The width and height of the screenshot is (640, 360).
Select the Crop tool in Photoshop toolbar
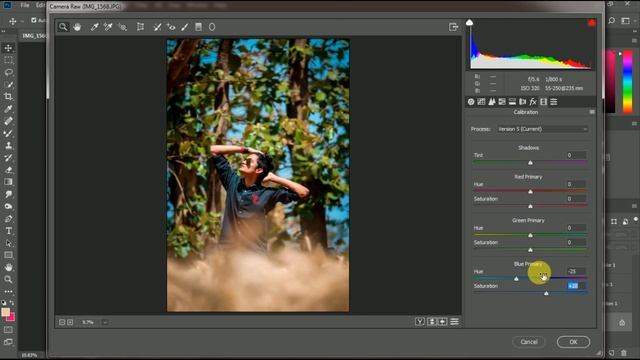[8, 97]
